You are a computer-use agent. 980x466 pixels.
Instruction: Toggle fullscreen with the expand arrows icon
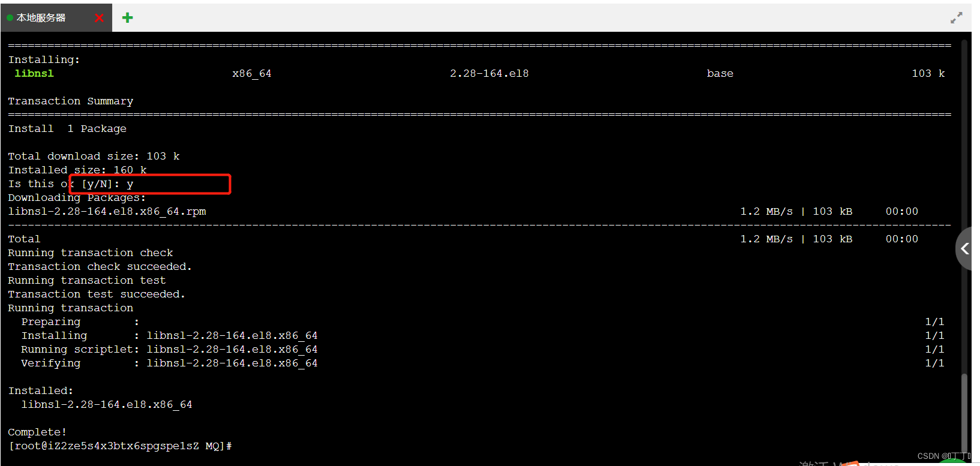[x=957, y=18]
